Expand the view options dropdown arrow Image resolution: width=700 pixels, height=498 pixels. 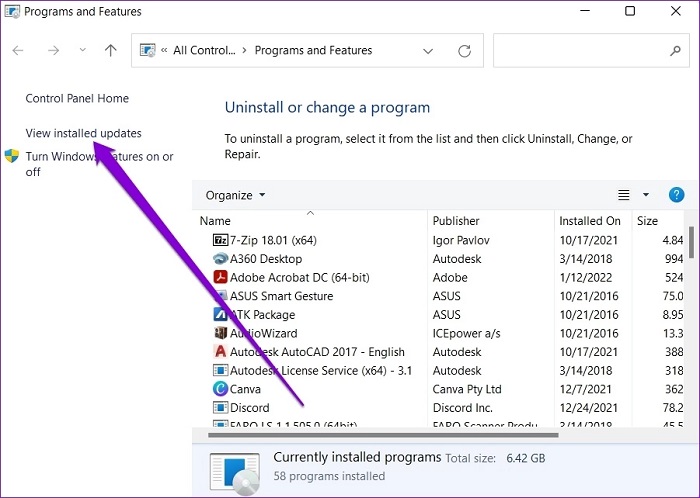click(x=646, y=195)
